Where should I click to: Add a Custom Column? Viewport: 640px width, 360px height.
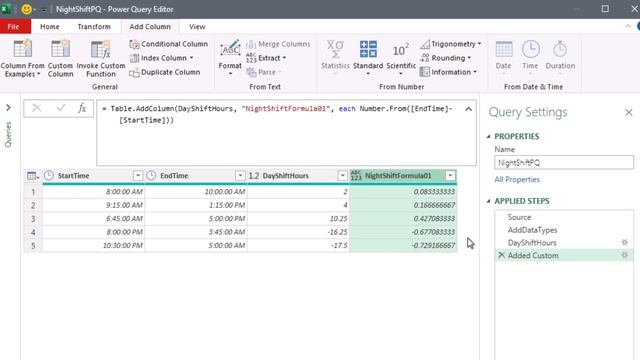60,58
